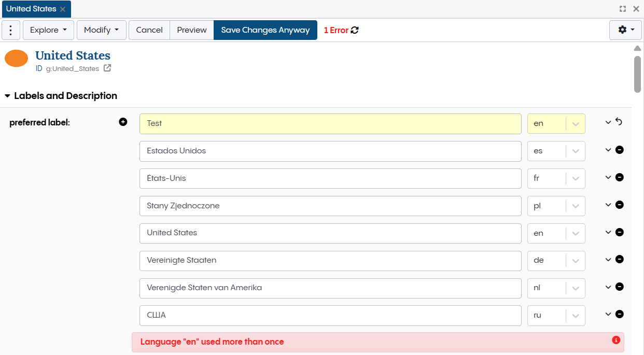Click the g:United_States ID text

coord(72,68)
